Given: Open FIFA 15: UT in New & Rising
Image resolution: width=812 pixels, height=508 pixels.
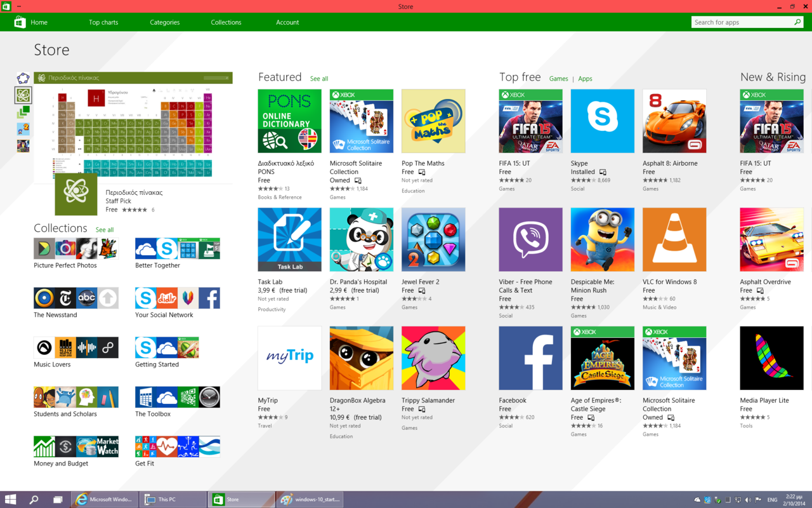Looking at the screenshot, I should coord(771,121).
